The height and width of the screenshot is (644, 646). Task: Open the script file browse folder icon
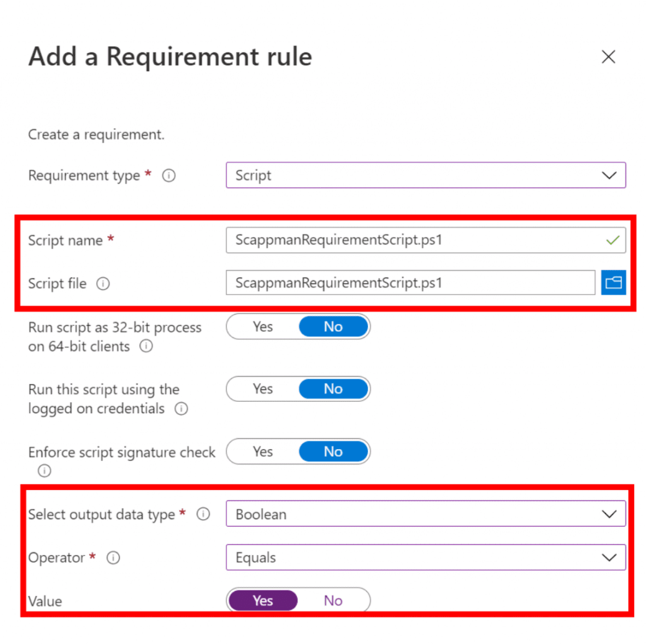click(x=613, y=283)
